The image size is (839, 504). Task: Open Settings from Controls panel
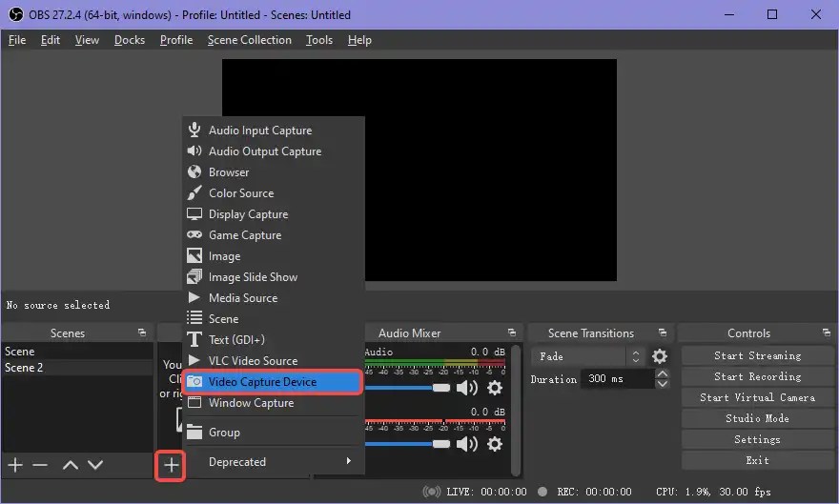758,439
